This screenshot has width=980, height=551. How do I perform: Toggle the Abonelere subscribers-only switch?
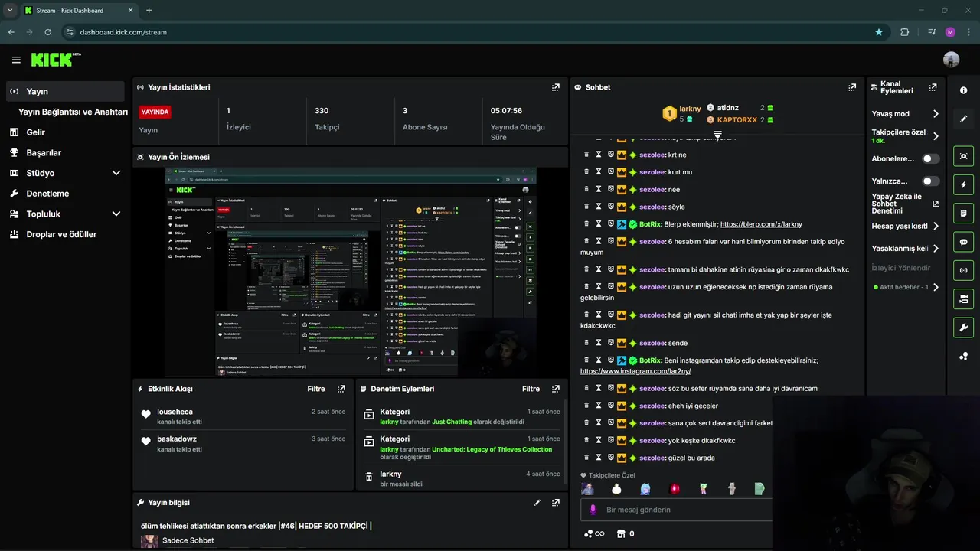pos(930,158)
